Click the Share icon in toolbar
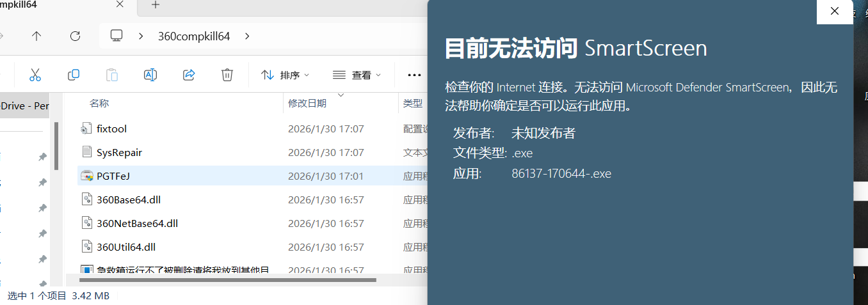 [189, 75]
